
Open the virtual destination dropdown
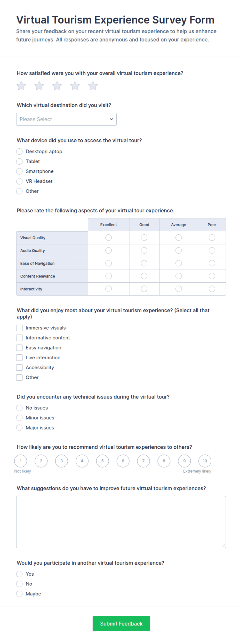pos(66,119)
